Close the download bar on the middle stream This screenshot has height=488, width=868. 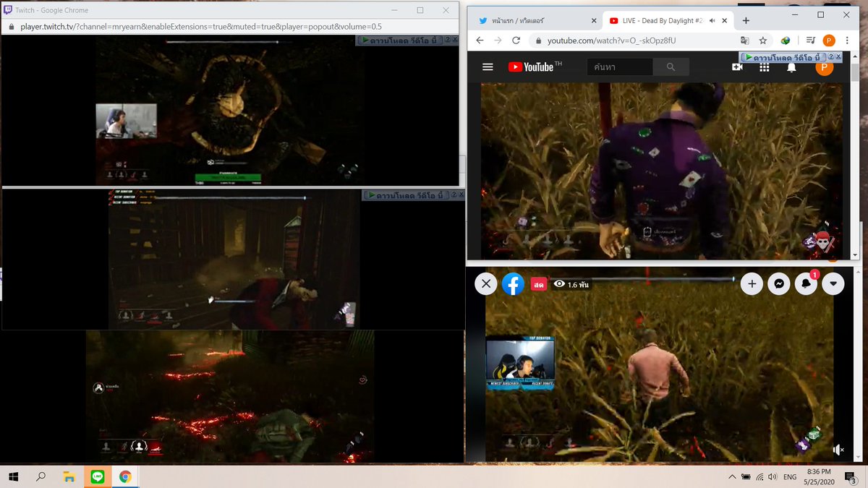click(x=462, y=194)
